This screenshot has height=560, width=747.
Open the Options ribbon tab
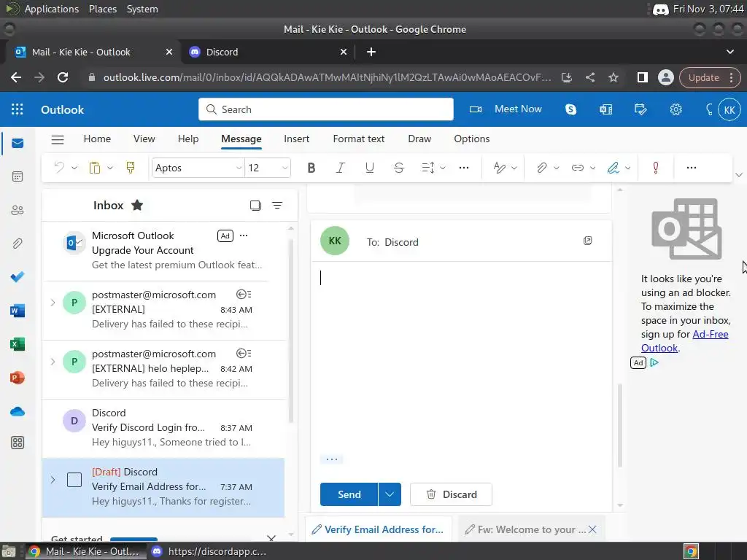pos(472,139)
